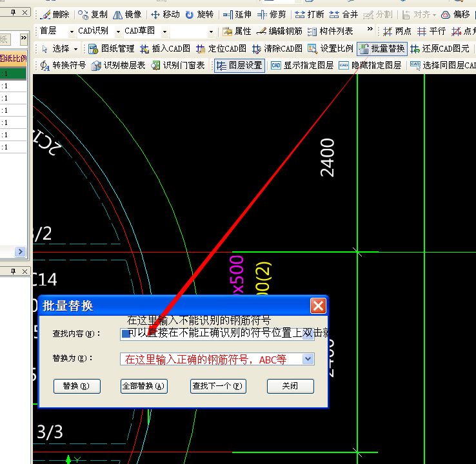Click 显示指定图层 show specified layer

tap(302, 66)
